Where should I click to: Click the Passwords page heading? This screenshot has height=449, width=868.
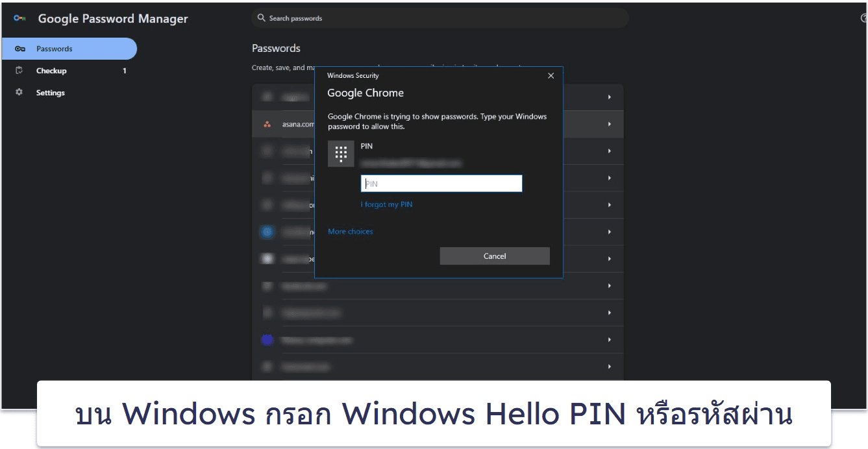[x=276, y=48]
